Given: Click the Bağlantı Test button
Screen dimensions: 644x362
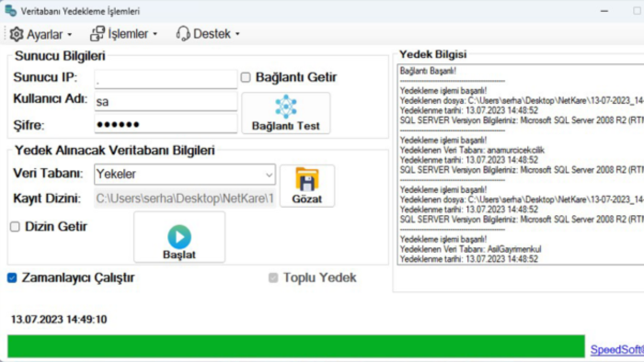Looking at the screenshot, I should coord(286,113).
